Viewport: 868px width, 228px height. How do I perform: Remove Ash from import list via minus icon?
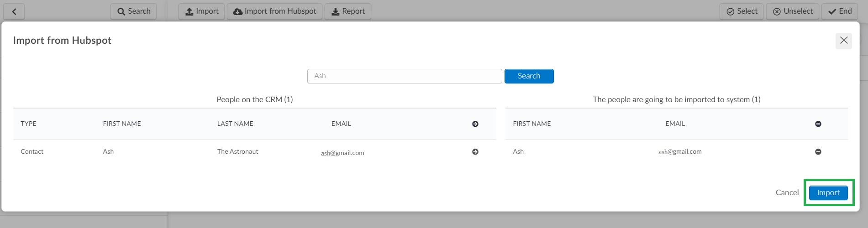[x=818, y=152]
